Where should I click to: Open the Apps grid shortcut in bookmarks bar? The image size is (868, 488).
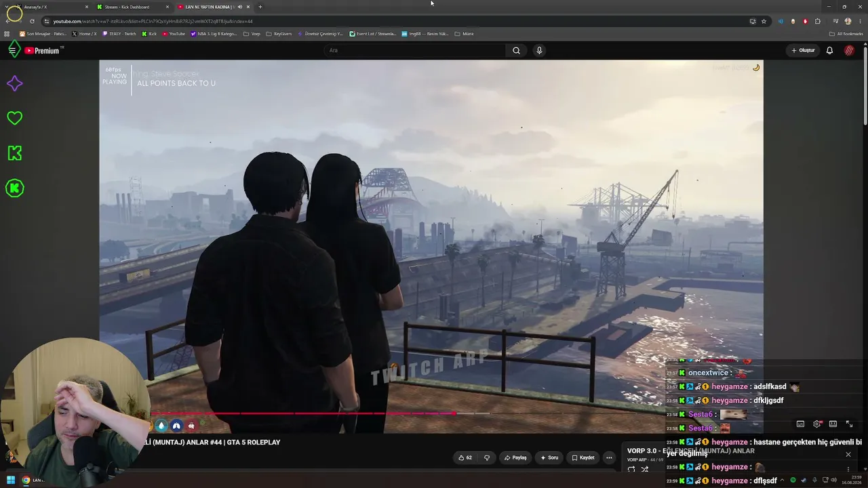7,34
